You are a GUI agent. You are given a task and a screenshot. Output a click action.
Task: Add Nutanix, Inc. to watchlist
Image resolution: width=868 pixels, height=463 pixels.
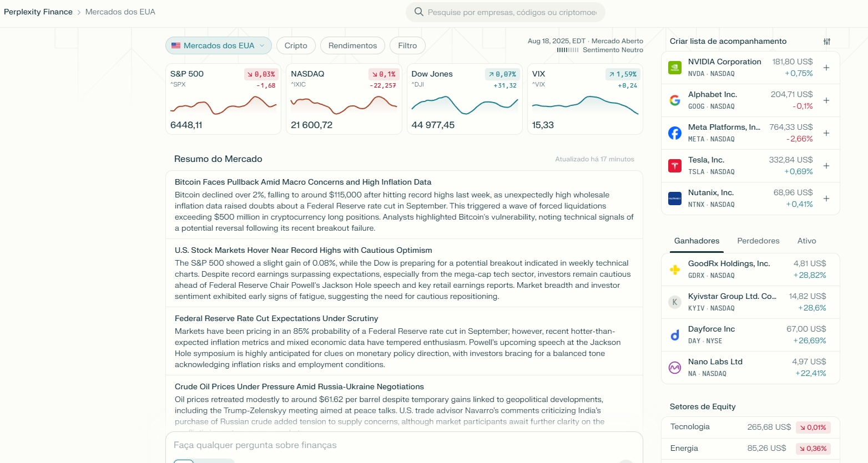coord(826,198)
